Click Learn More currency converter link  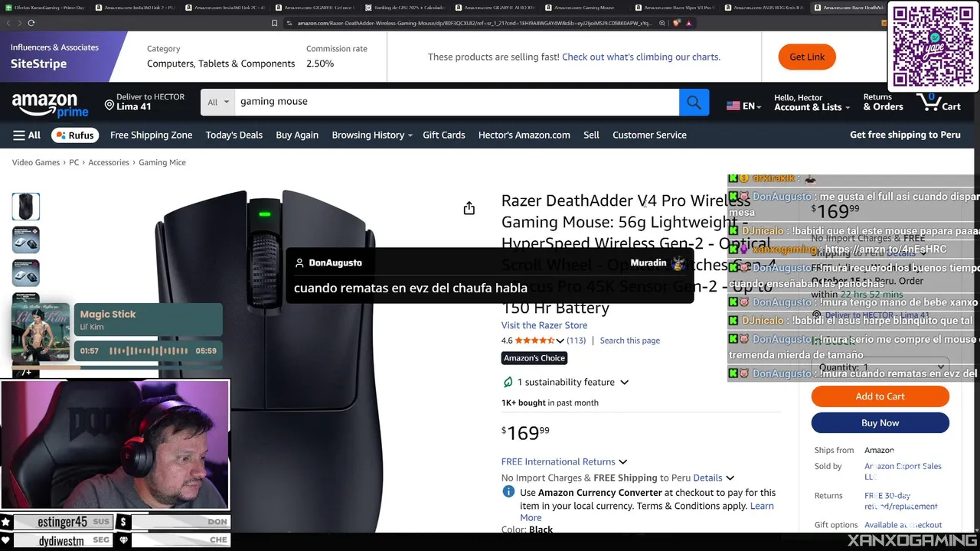coord(647,512)
